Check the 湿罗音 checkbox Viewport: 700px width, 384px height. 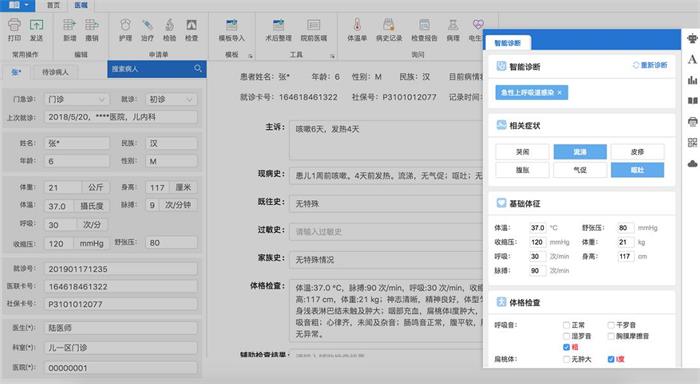click(x=567, y=336)
